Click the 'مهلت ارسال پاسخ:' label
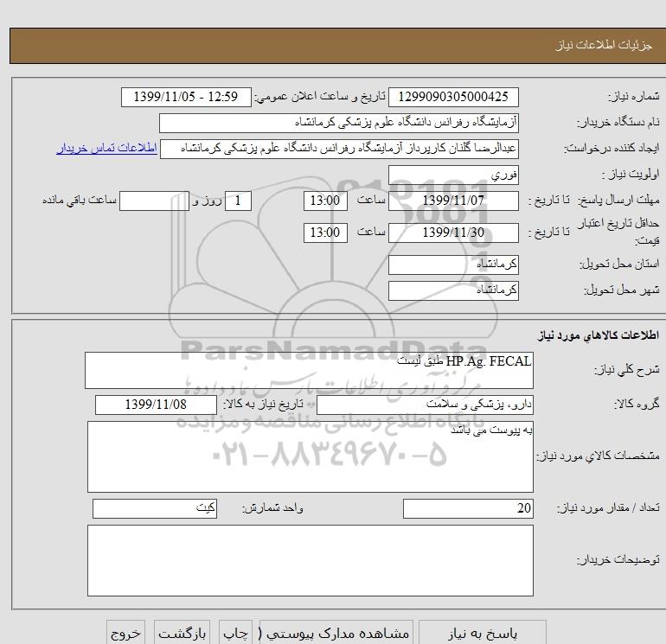 [x=618, y=201]
